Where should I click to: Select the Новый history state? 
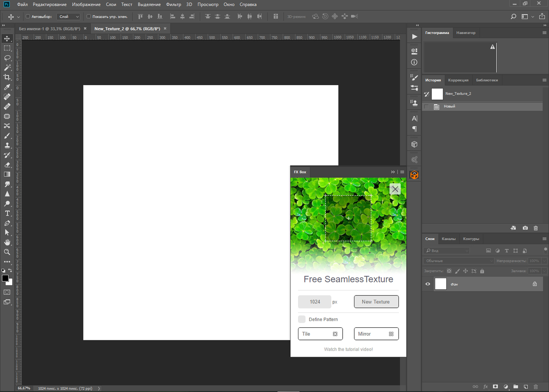coord(482,107)
